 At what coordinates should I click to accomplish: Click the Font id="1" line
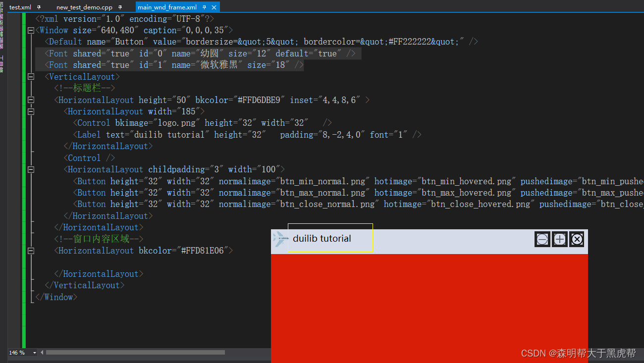174,65
